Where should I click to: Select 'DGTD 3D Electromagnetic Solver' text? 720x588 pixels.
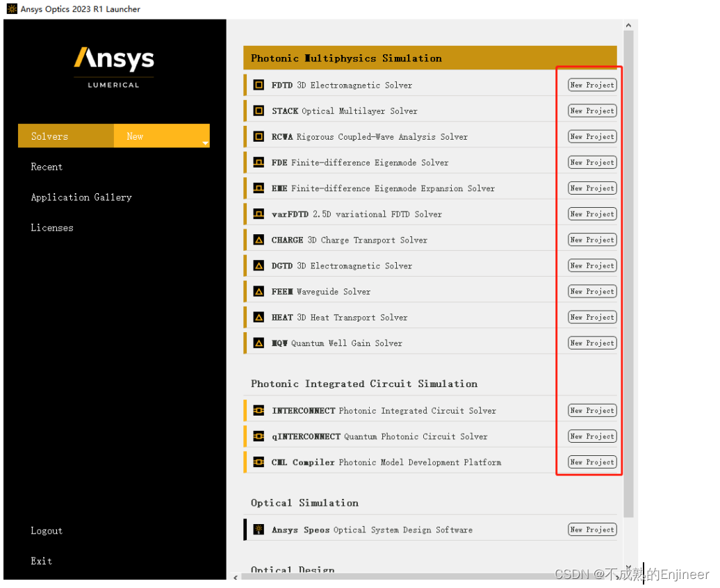coord(342,266)
